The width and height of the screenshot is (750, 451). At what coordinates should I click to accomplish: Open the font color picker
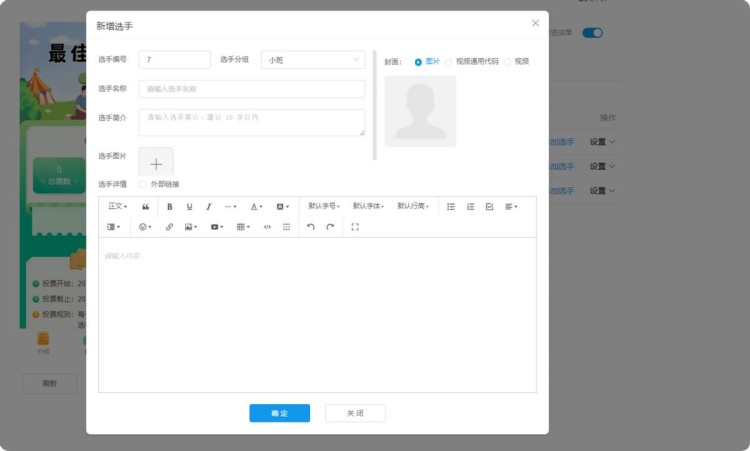click(256, 207)
